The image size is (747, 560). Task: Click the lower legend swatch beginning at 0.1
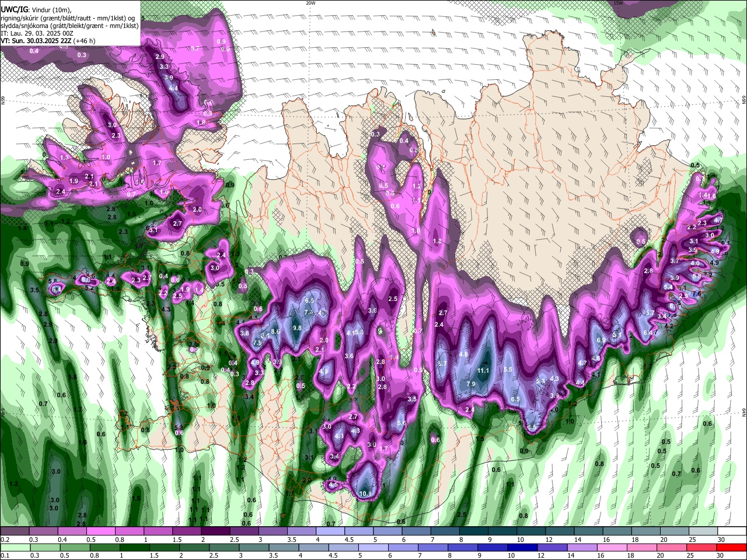[x=15, y=547]
